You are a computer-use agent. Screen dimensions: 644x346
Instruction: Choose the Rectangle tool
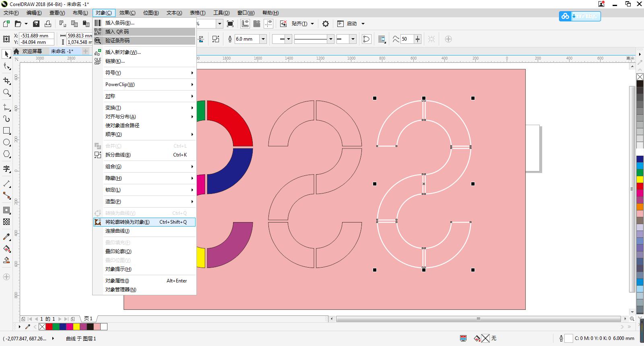click(6, 131)
